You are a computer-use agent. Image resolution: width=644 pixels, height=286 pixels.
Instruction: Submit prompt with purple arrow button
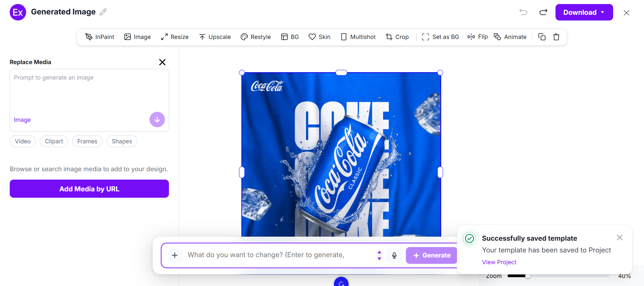tap(157, 120)
